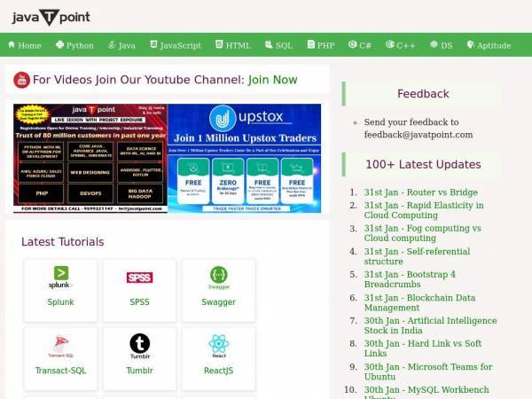
Task: Open the ReactJS tutorial link
Action: [219, 371]
